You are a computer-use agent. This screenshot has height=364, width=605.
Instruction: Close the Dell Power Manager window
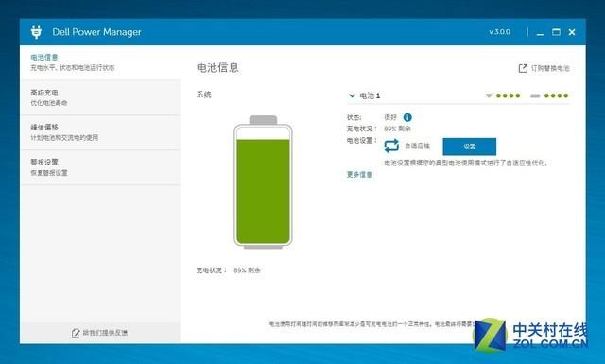pos(572,32)
